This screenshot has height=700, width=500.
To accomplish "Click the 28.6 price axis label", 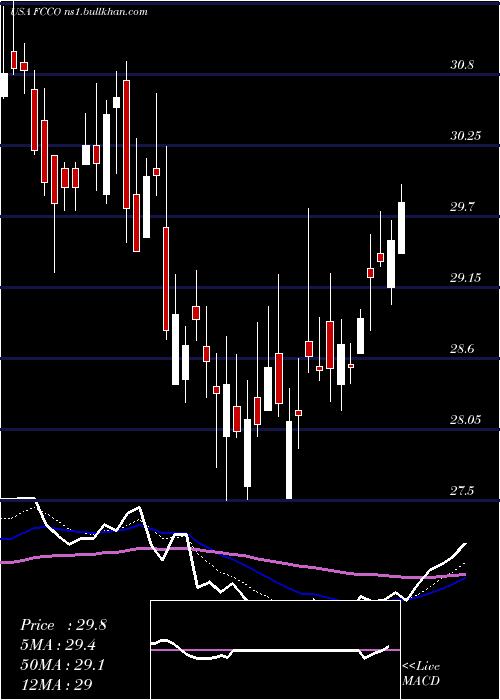I will (462, 349).
